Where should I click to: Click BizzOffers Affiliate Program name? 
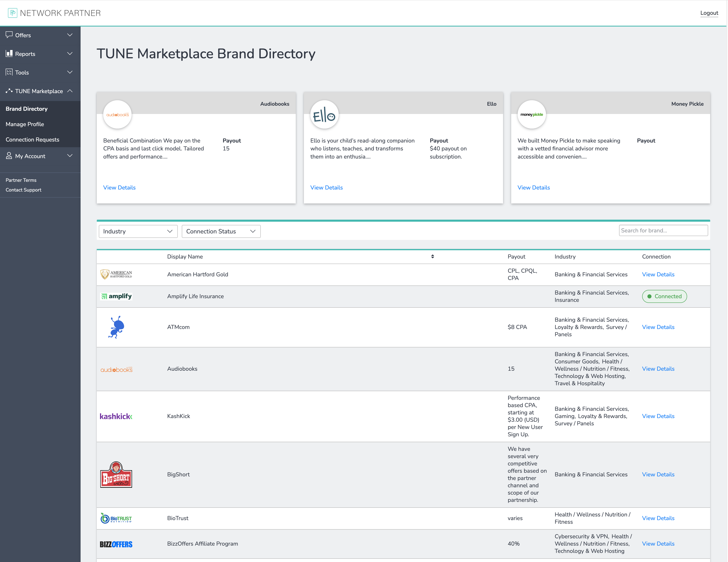pos(203,544)
